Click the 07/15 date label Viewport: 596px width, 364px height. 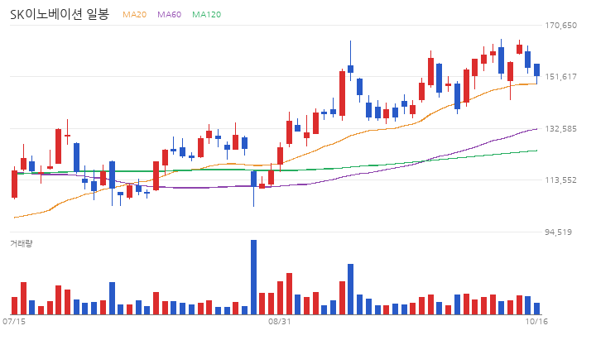14,322
